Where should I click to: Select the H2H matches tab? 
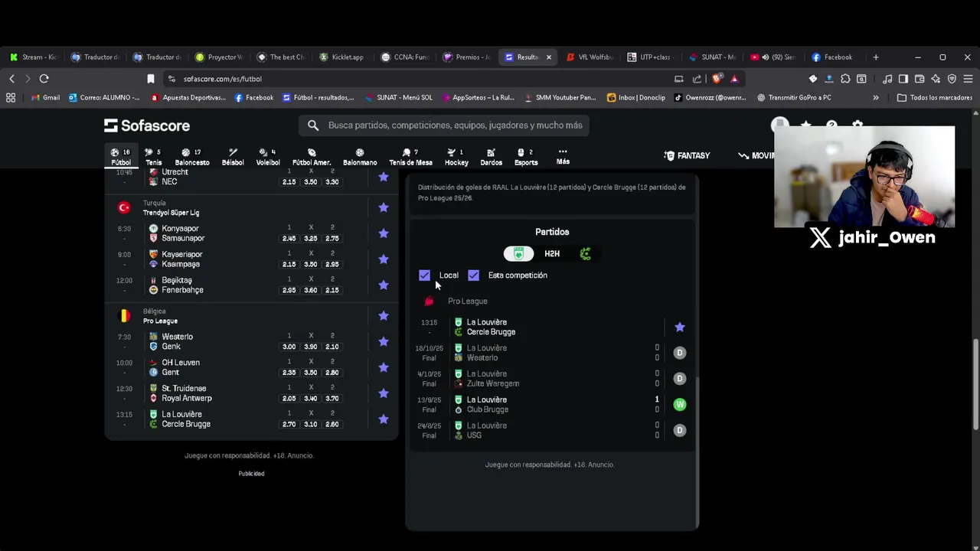click(x=552, y=254)
